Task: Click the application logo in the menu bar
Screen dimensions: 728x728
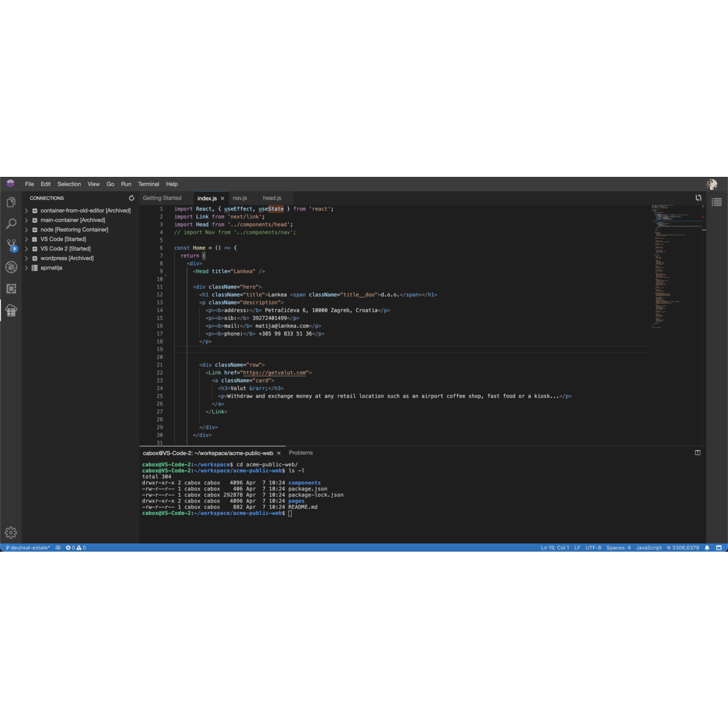Action: [10, 184]
